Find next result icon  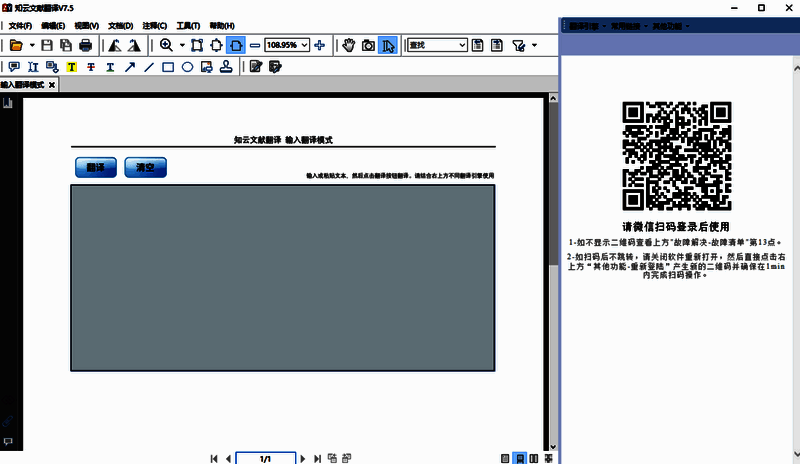click(x=497, y=45)
